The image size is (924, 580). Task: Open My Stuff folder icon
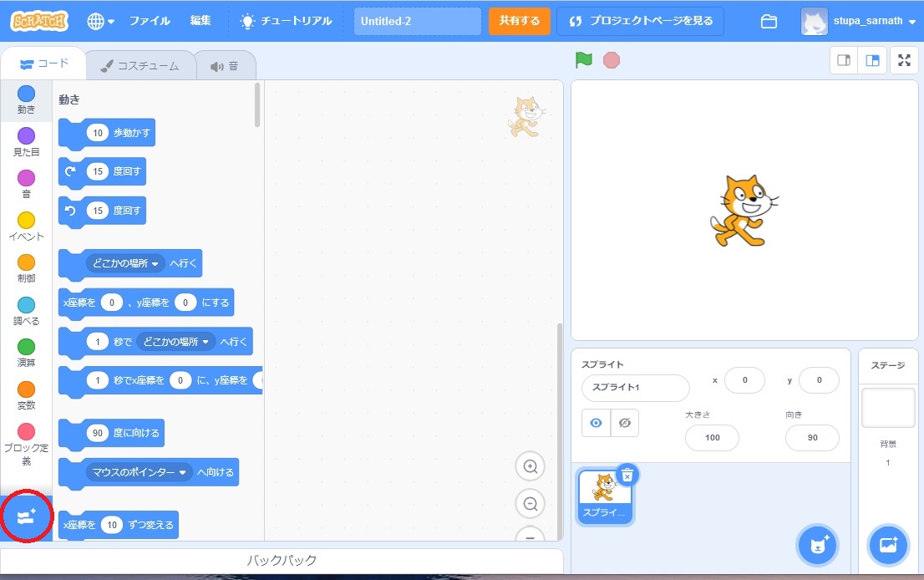pos(769,21)
